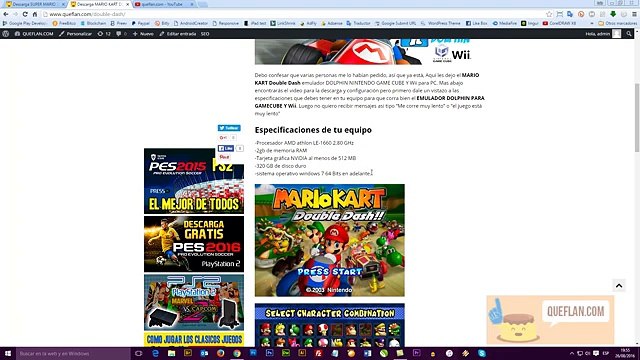Open the Hola, admin account menu

point(603,34)
